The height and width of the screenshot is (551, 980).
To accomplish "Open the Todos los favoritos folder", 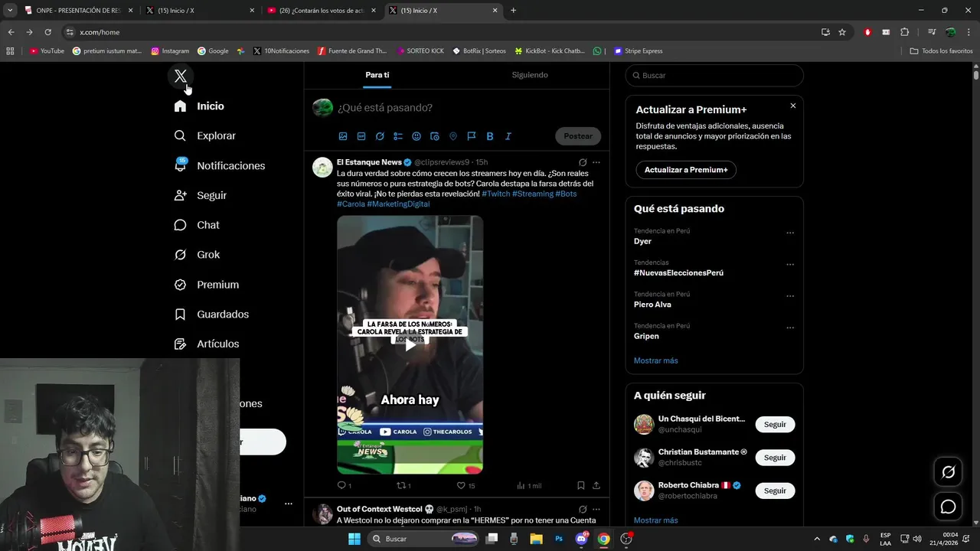I will point(941,51).
